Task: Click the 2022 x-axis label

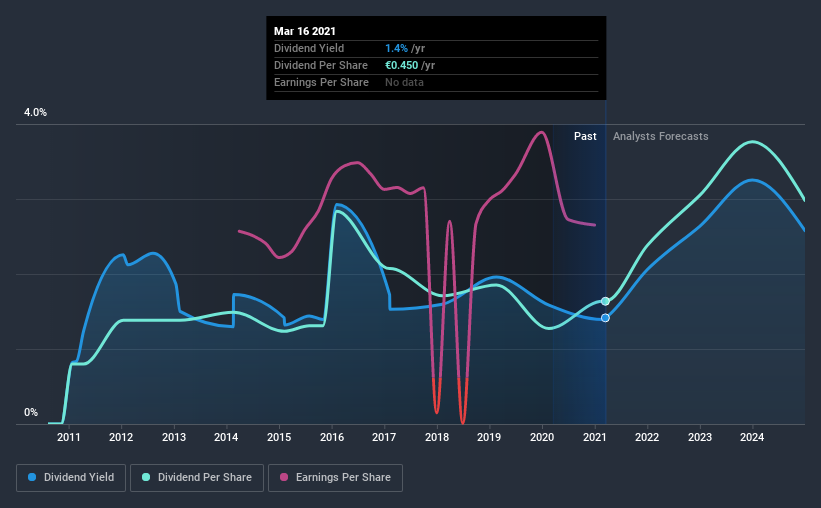Action: click(x=647, y=437)
